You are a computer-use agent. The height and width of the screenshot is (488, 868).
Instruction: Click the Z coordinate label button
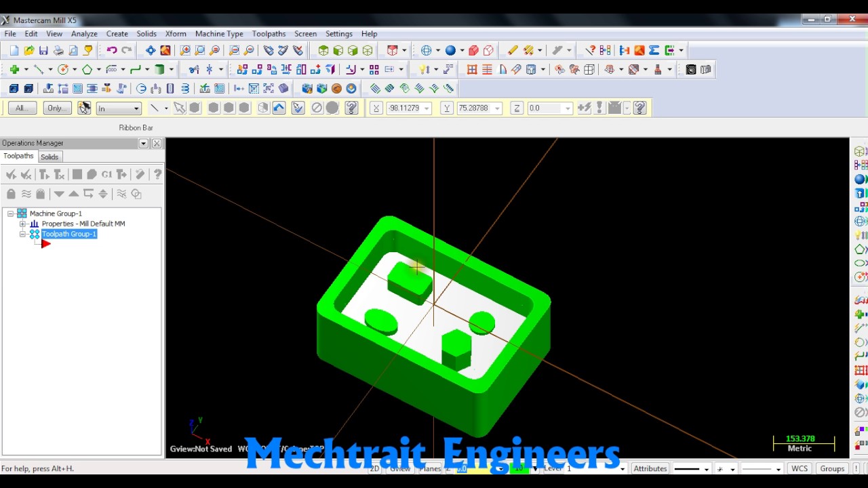(517, 108)
